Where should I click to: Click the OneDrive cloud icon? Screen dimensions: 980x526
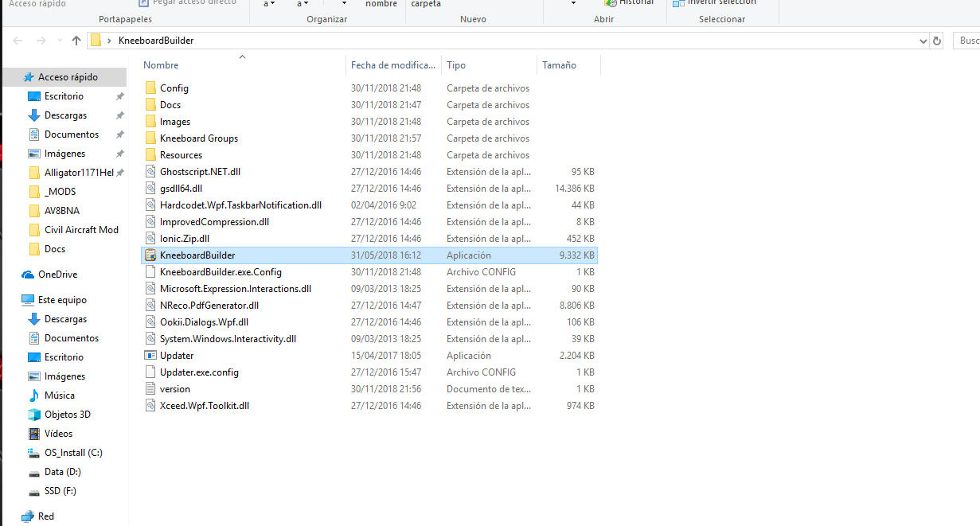pyautogui.click(x=28, y=275)
